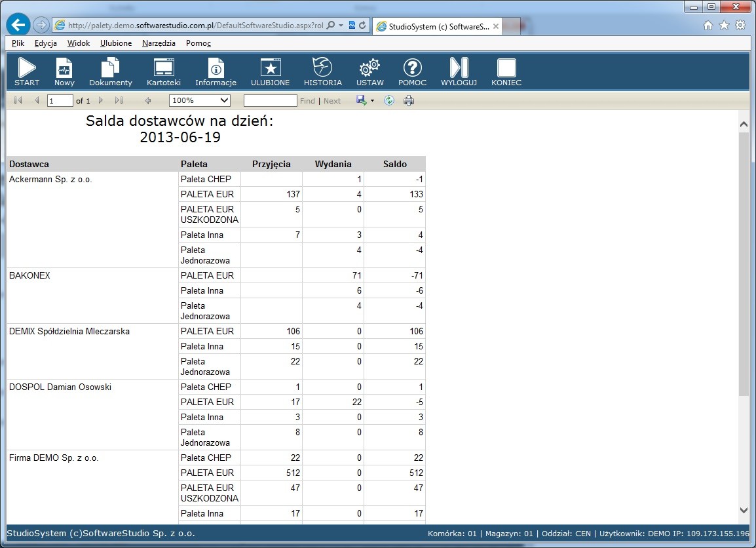Go to last report page

pos(119,100)
